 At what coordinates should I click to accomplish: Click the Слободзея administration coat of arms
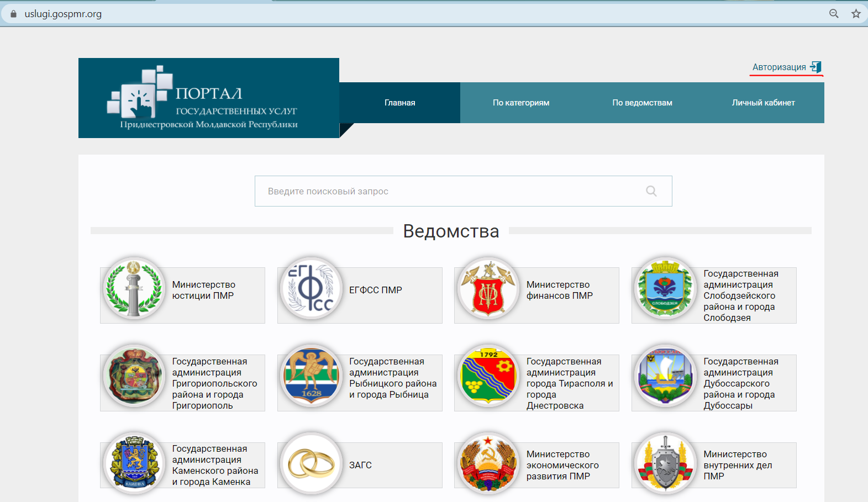point(666,289)
